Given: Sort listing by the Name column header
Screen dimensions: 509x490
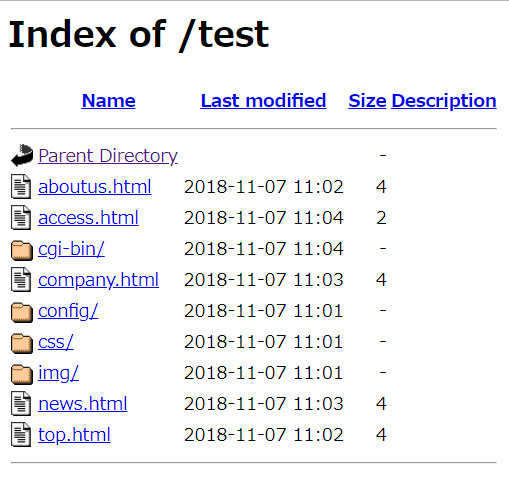Looking at the screenshot, I should tap(109, 101).
